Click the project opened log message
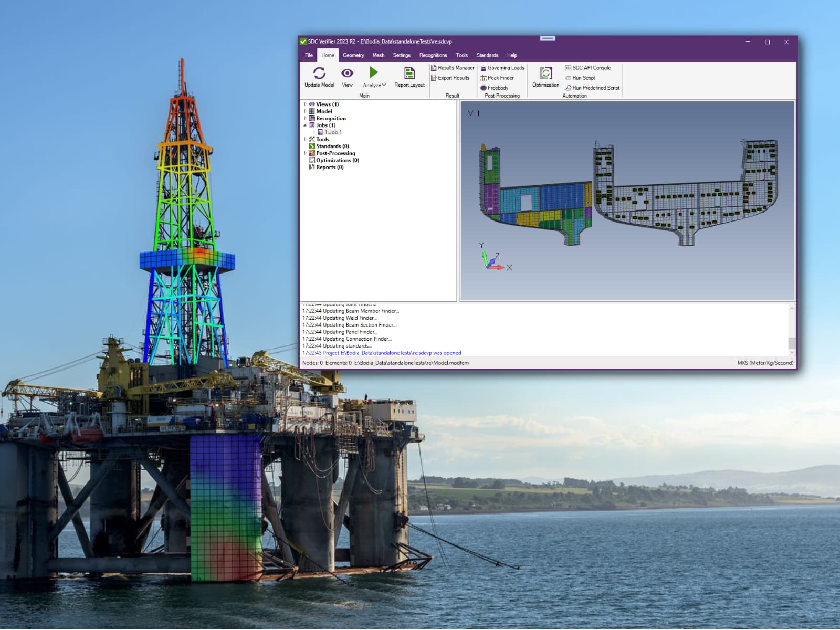 pyautogui.click(x=382, y=353)
